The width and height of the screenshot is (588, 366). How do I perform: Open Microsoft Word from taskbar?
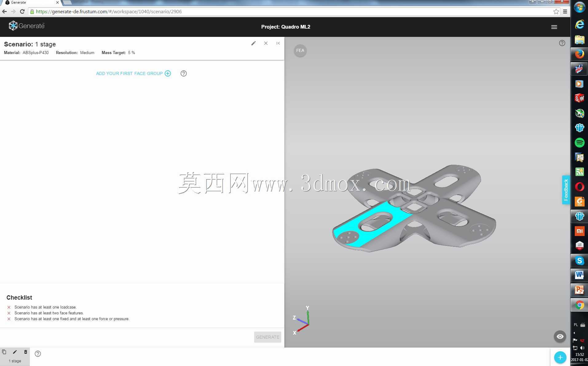point(579,275)
